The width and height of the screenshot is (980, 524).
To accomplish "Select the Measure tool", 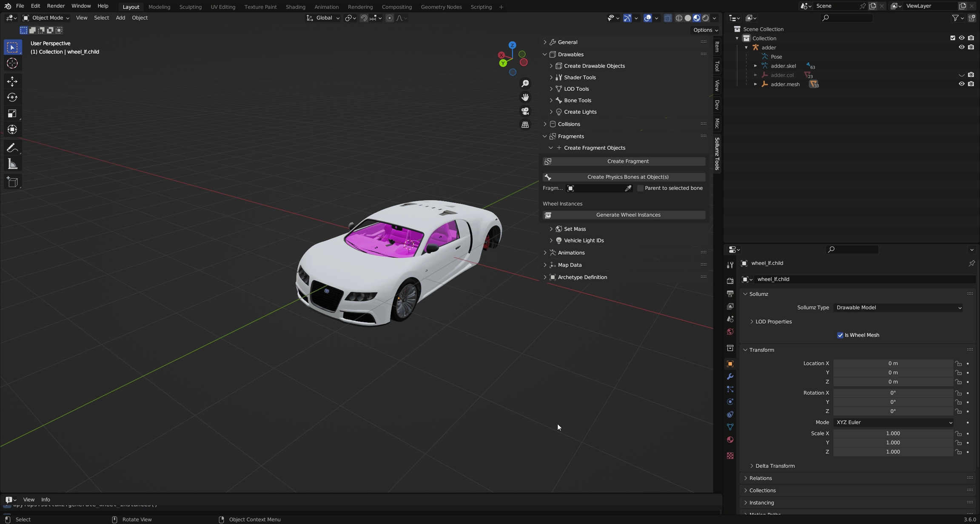I will [12, 164].
